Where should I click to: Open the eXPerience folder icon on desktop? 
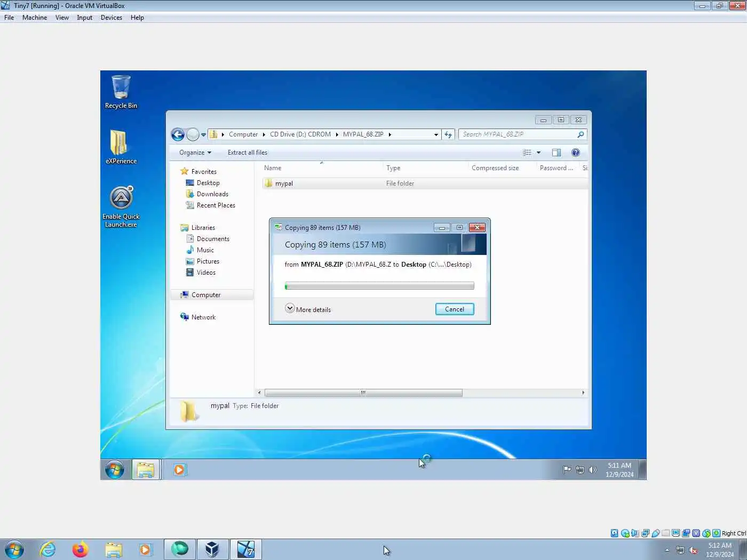(121, 147)
